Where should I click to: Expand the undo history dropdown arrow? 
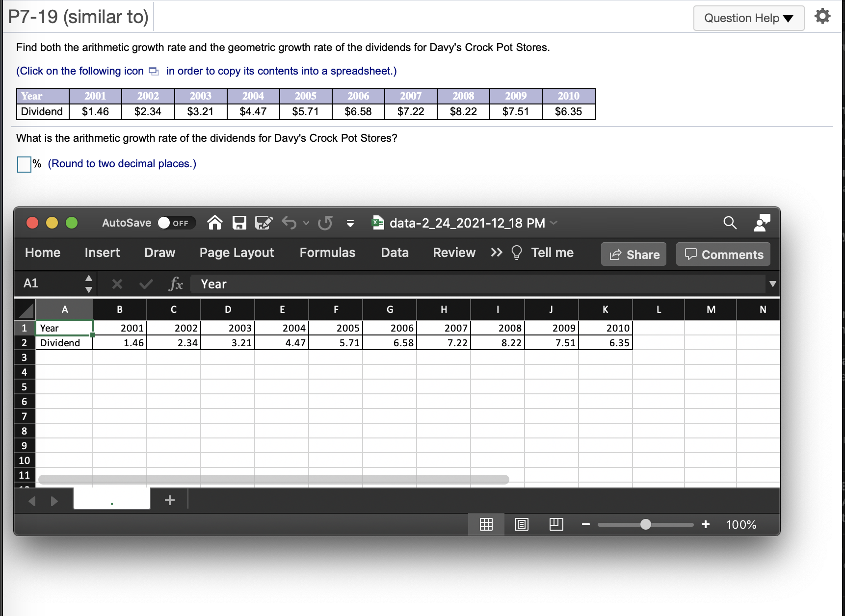306,223
